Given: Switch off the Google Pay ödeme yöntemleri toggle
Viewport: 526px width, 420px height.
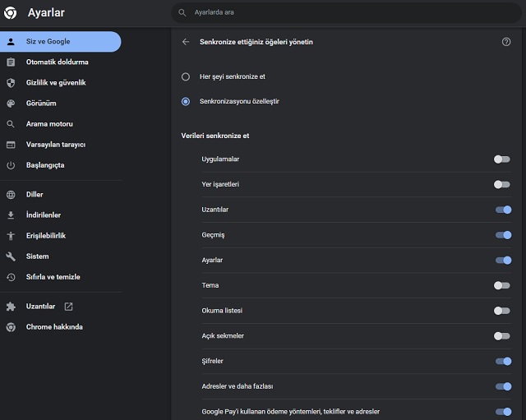Looking at the screenshot, I should (x=504, y=412).
